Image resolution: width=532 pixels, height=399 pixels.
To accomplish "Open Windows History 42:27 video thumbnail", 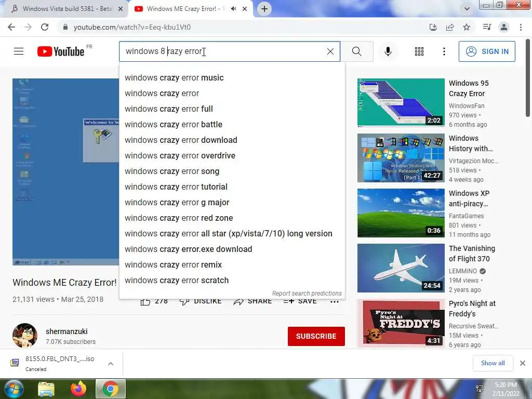I will pyautogui.click(x=401, y=158).
